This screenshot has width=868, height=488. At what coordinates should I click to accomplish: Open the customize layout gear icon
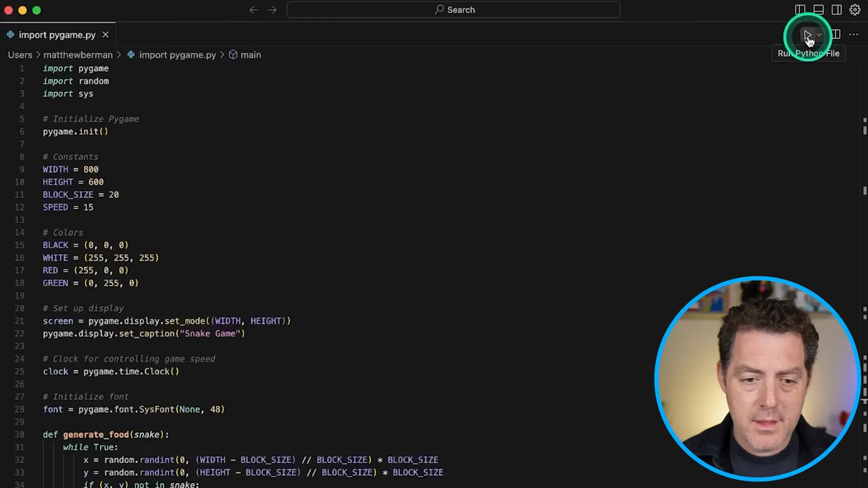tap(855, 10)
